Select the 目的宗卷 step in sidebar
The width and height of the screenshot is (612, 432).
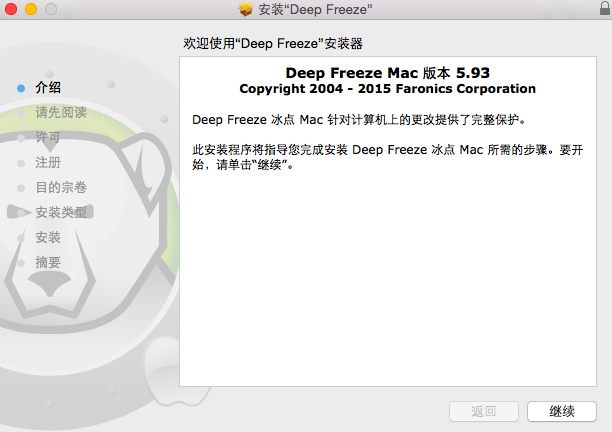(x=61, y=187)
